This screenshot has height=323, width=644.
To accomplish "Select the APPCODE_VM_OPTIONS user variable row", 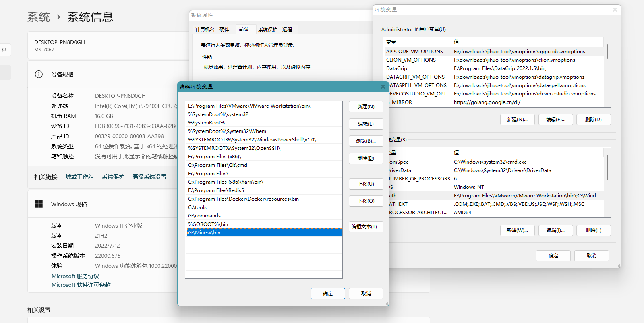I will [494, 52].
